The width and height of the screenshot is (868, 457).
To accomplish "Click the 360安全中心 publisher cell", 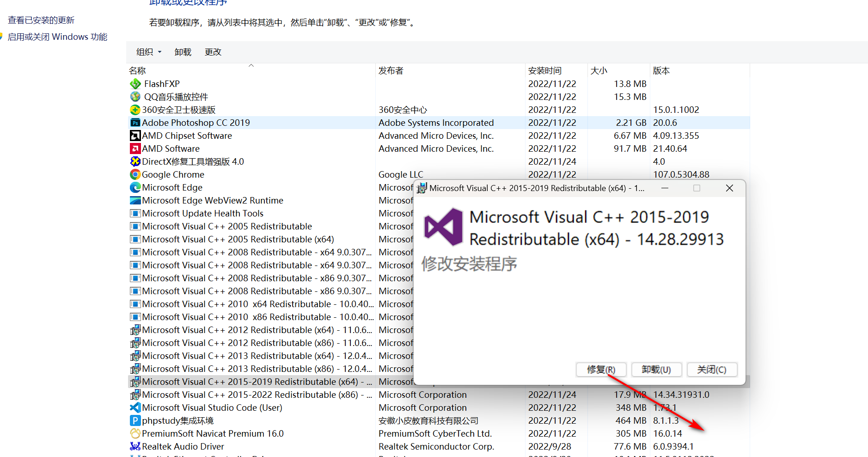I will (x=403, y=110).
